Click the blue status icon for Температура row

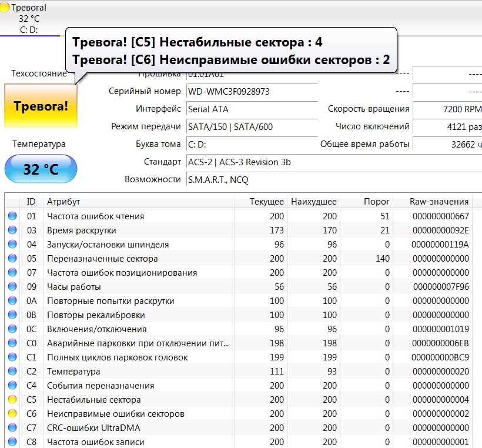pyautogui.click(x=12, y=372)
